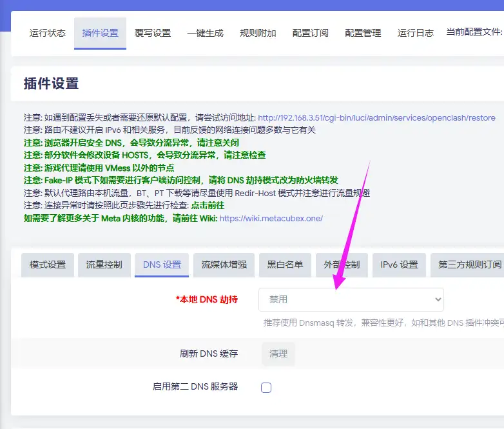Switch to the 流量控制 sub-tab

tap(104, 264)
